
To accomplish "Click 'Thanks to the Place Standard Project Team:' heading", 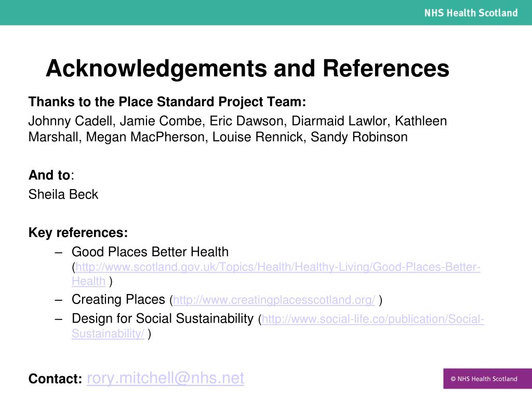I will [x=167, y=102].
